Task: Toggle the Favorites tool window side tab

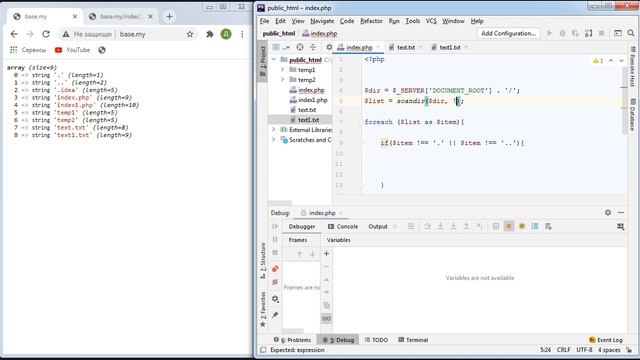Action: (x=263, y=309)
